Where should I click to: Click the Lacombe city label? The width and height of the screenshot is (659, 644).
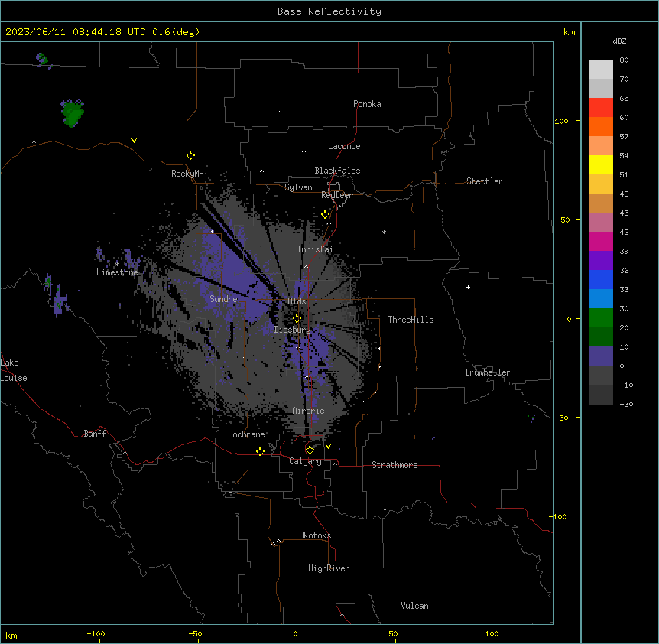click(344, 146)
